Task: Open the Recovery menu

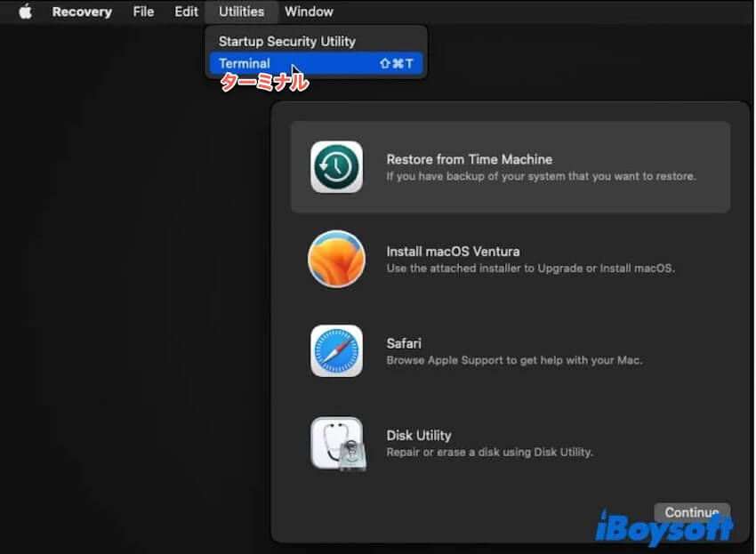Action: coord(82,12)
